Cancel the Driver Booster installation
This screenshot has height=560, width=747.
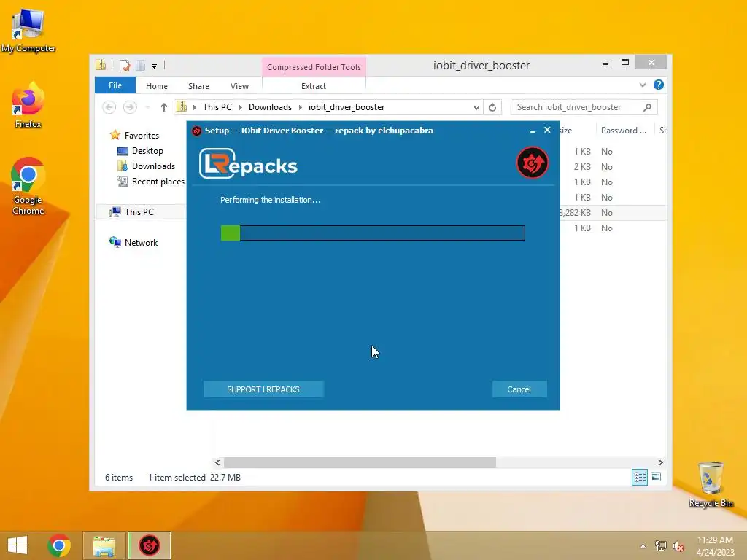pos(519,389)
